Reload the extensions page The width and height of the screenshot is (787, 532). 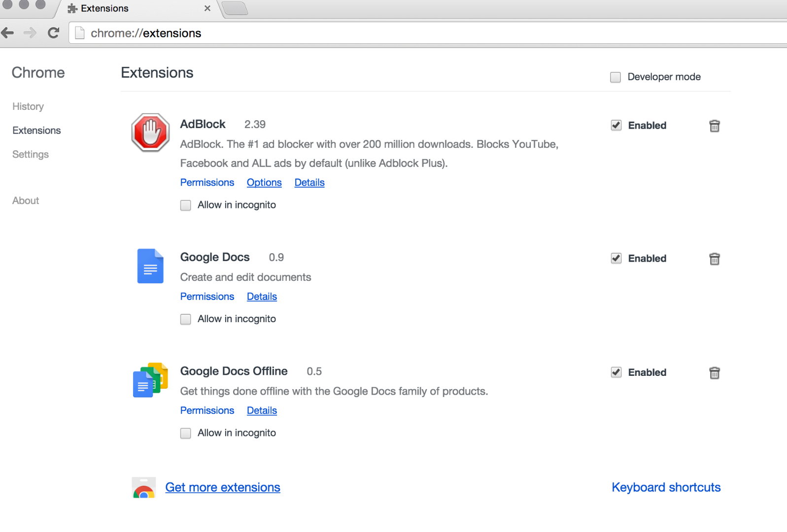click(53, 33)
